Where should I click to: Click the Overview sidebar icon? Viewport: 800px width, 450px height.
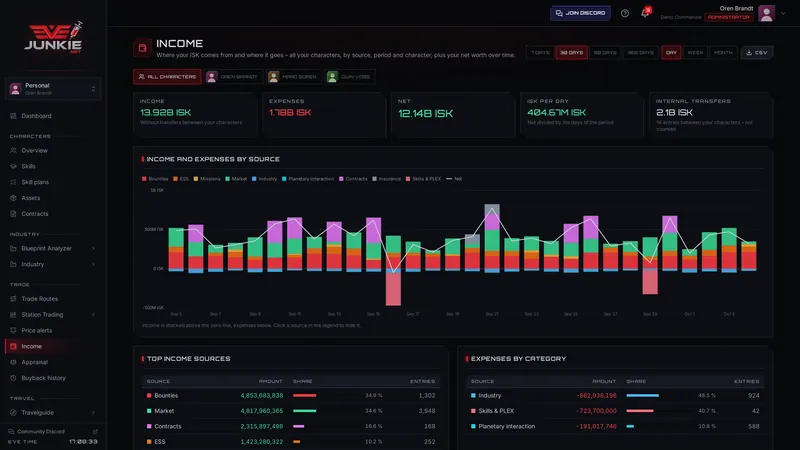coord(13,151)
